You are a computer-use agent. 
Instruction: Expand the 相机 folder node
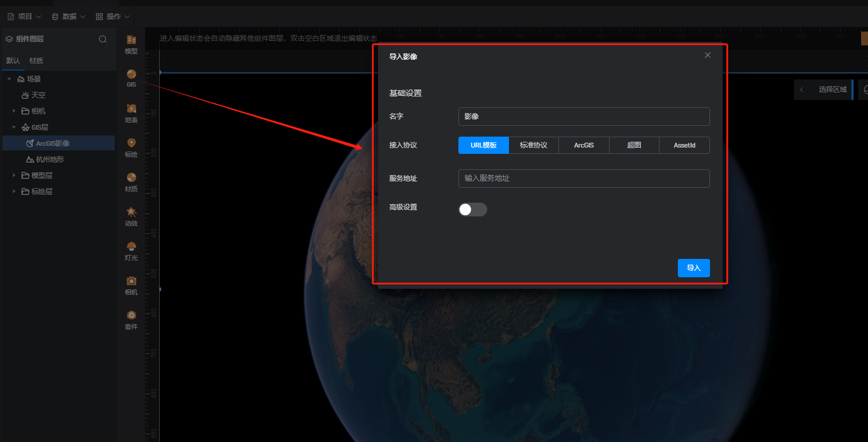[14, 111]
